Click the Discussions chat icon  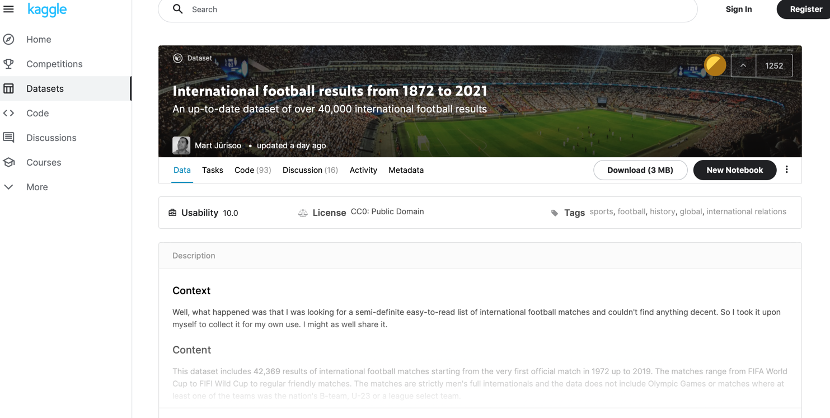coord(9,138)
